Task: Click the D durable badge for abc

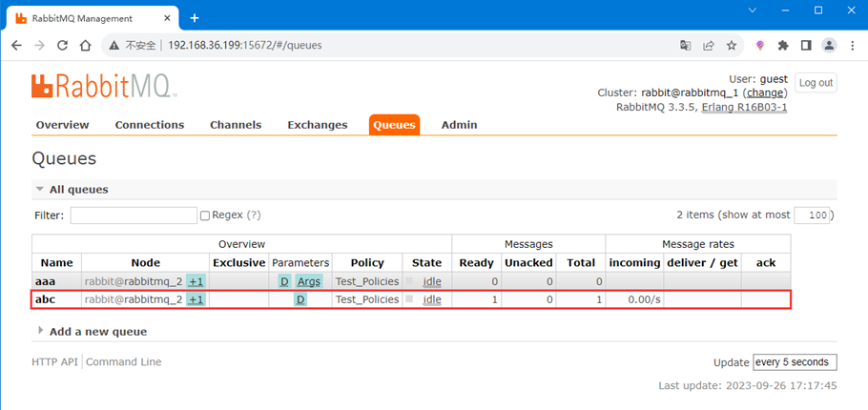Action: 300,299
